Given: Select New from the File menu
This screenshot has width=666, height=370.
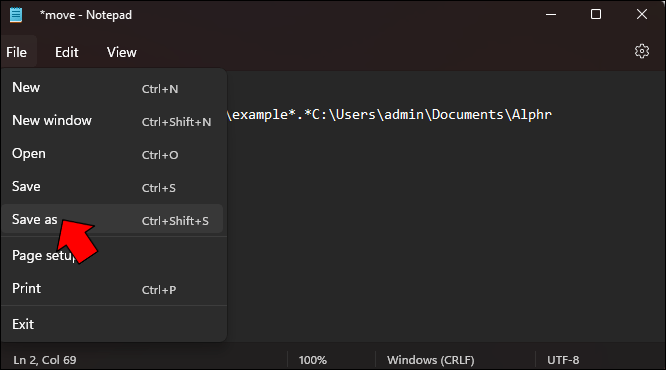Looking at the screenshot, I should point(113,88).
